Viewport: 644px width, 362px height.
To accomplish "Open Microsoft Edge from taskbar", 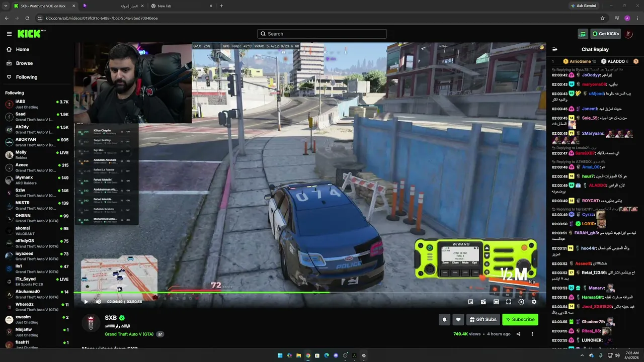I will pos(327,355).
